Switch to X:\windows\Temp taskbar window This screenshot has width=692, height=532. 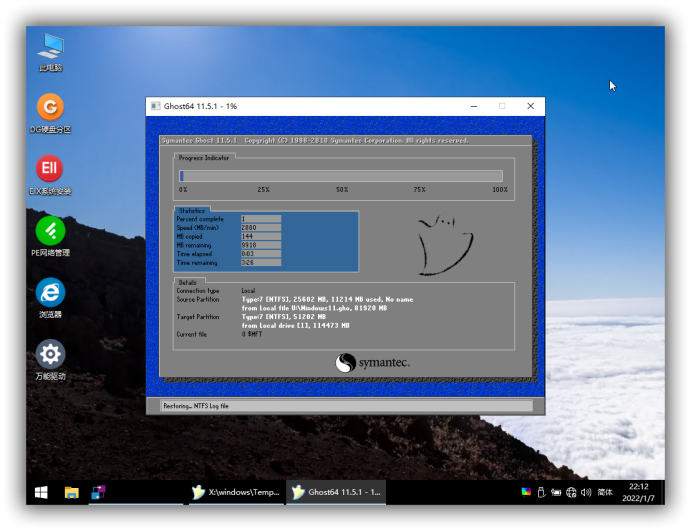point(236,492)
